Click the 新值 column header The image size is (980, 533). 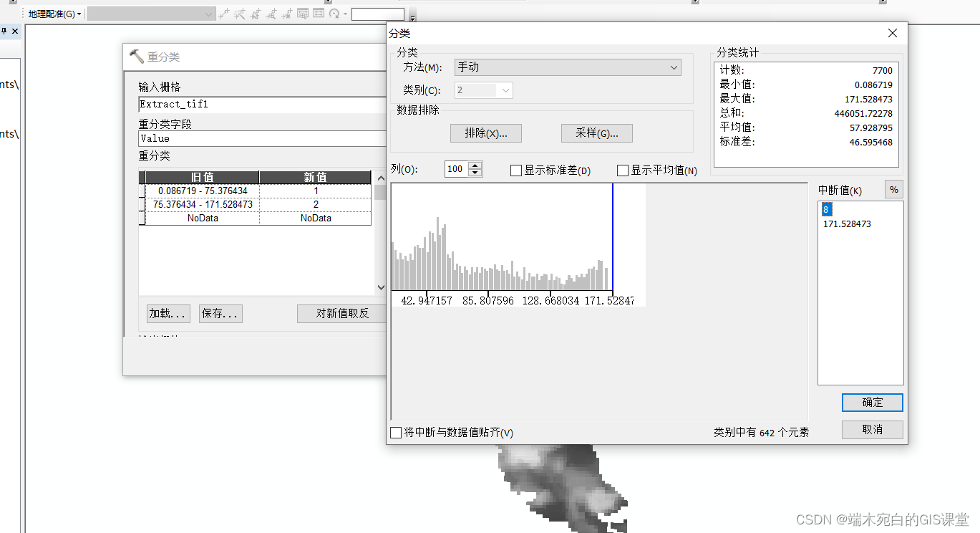315,177
